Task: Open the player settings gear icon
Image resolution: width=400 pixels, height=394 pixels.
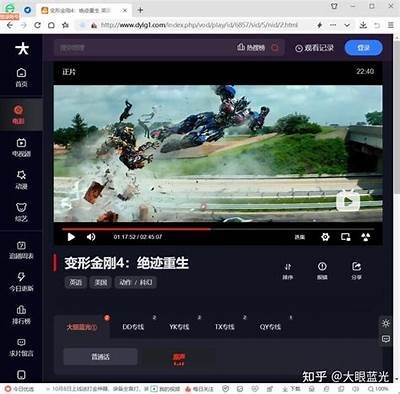Action: pyautogui.click(x=325, y=237)
